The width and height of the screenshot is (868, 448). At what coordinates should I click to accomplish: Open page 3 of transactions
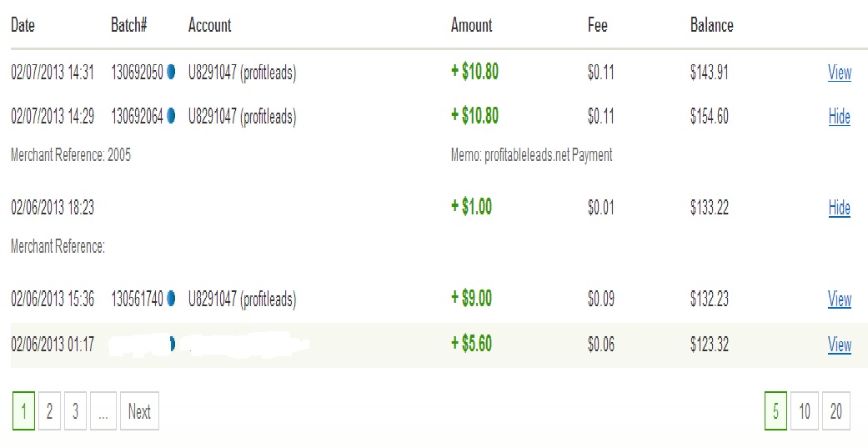[75, 411]
